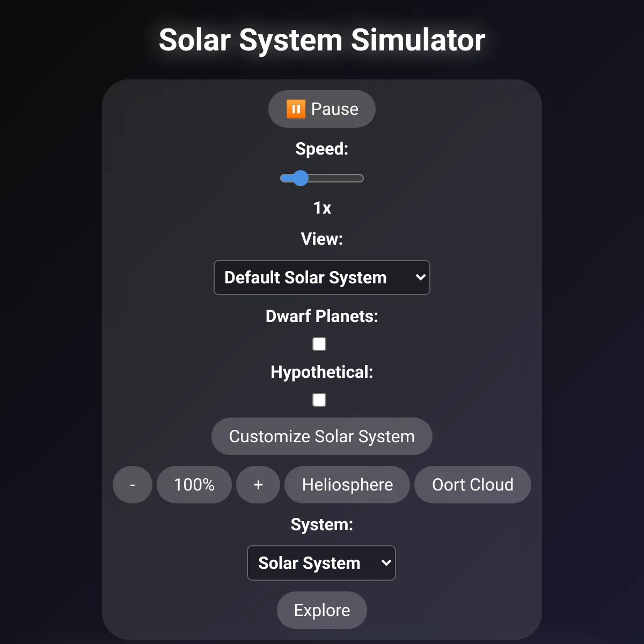Open Customize Solar System
Image resolution: width=644 pixels, height=644 pixels.
click(x=322, y=436)
